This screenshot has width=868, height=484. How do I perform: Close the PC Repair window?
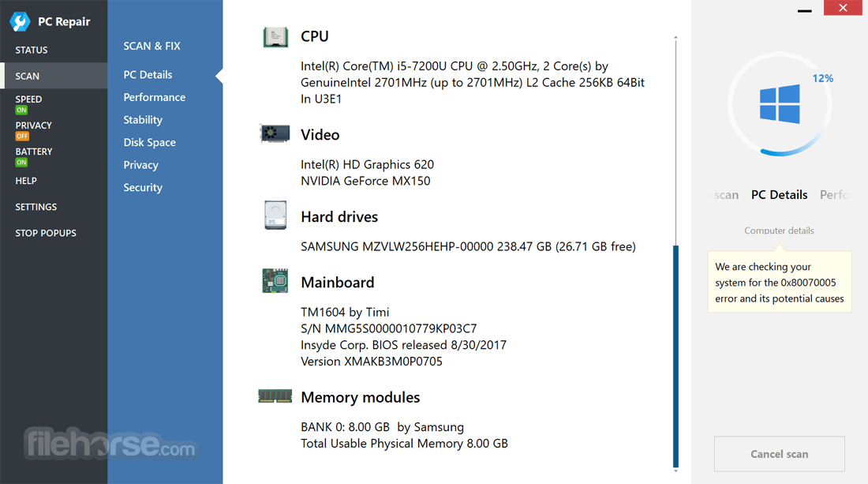[x=843, y=8]
